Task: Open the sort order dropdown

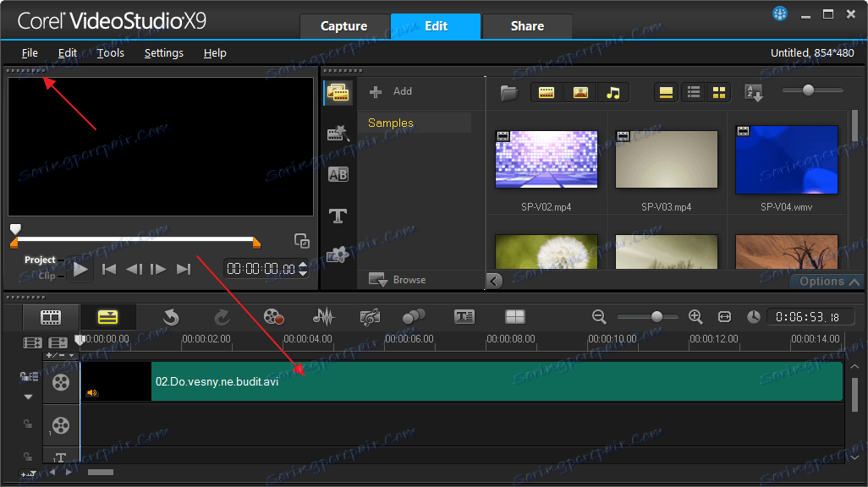Action: (x=753, y=92)
